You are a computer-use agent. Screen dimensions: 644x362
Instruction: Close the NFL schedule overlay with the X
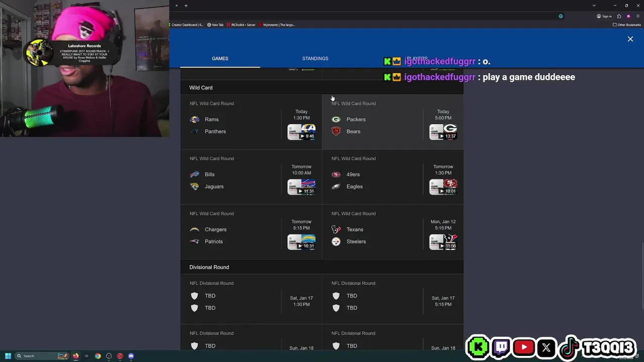point(630,39)
